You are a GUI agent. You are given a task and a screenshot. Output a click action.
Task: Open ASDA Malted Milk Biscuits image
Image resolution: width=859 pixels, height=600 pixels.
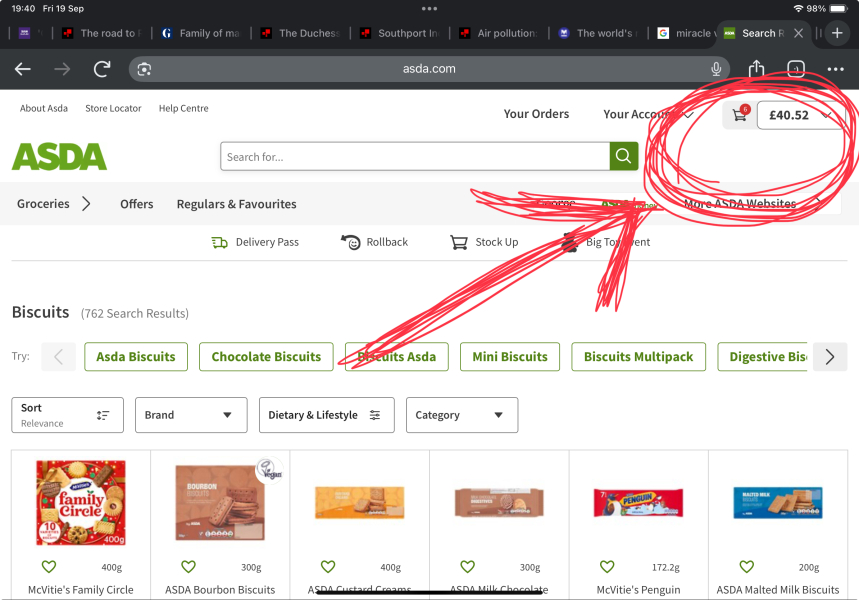point(778,502)
